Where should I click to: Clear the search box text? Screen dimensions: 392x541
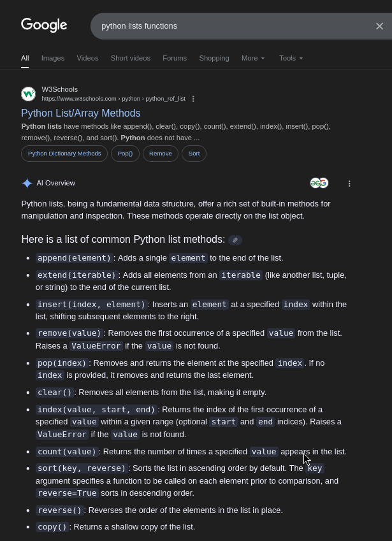click(379, 26)
